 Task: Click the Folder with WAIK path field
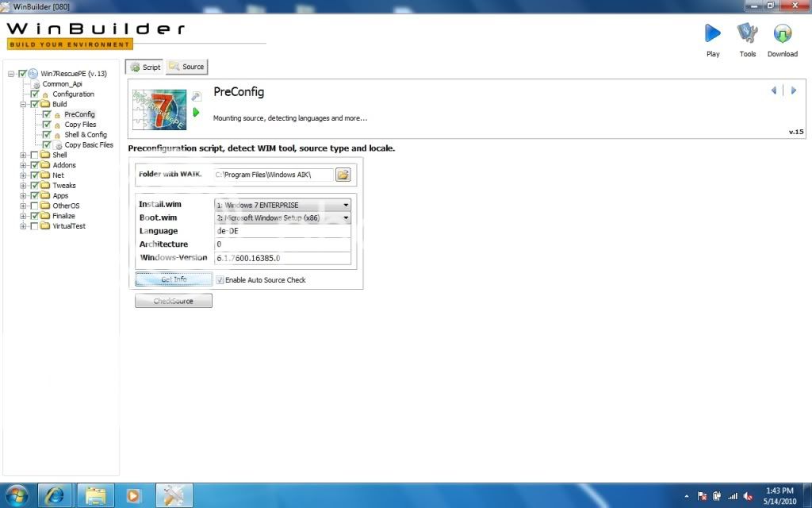pyautogui.click(x=274, y=175)
